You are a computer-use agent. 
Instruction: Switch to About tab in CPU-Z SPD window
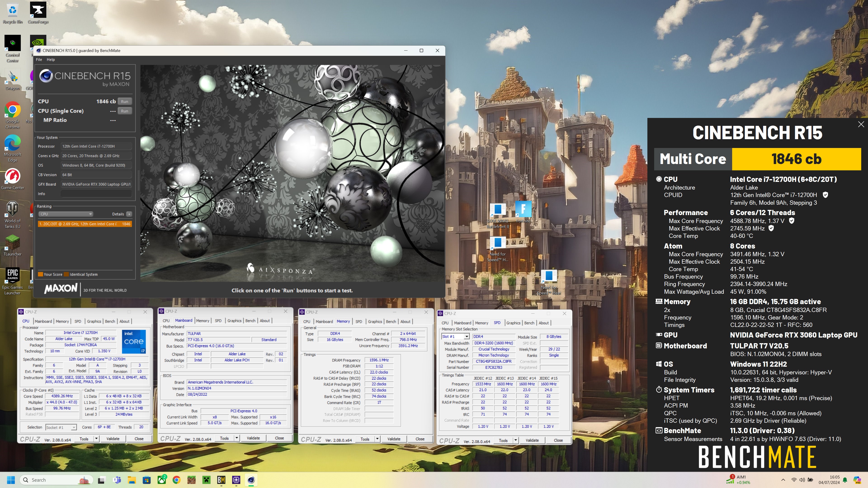543,323
